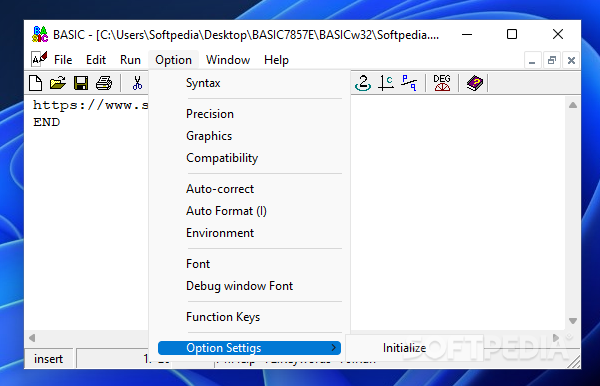Open Function Keys menu entry

point(249,317)
